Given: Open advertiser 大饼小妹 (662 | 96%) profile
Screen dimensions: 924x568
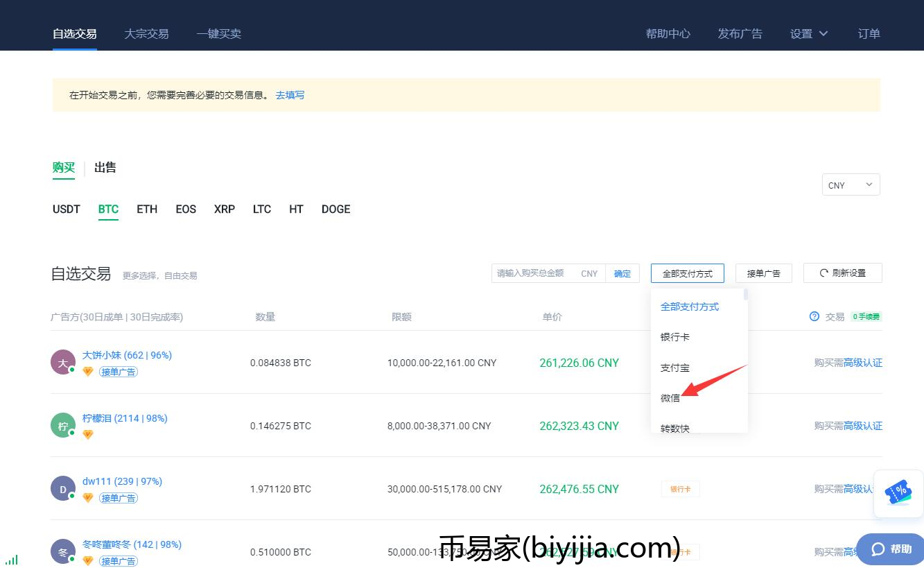Looking at the screenshot, I should [127, 355].
